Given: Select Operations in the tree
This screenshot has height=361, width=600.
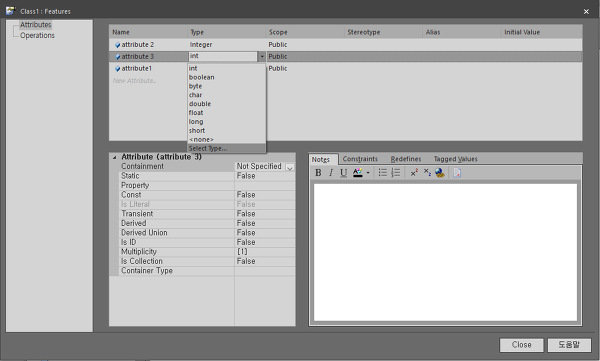Looking at the screenshot, I should (x=37, y=35).
